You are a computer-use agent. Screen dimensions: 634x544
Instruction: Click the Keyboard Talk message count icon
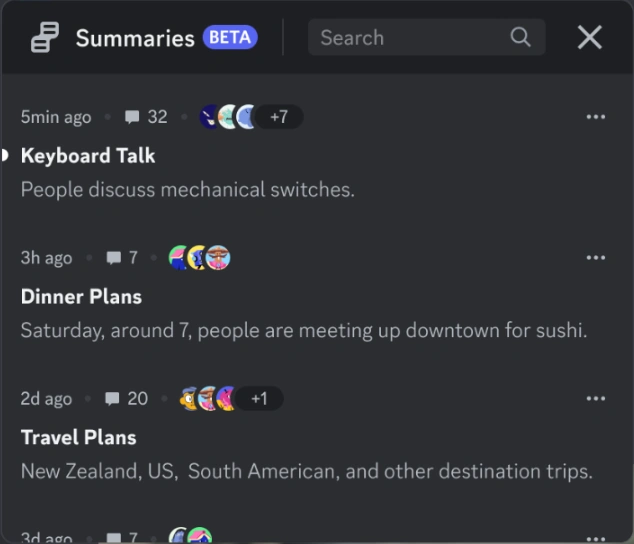pos(132,117)
